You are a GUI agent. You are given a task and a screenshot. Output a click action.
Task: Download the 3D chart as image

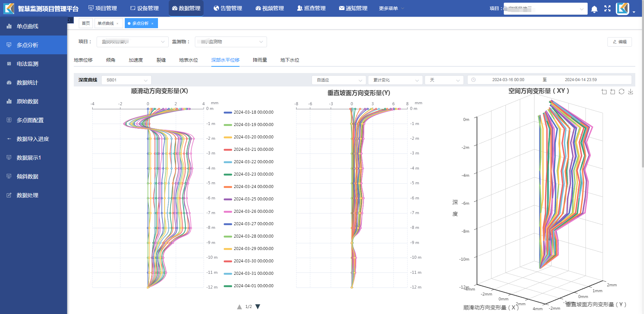pos(631,92)
